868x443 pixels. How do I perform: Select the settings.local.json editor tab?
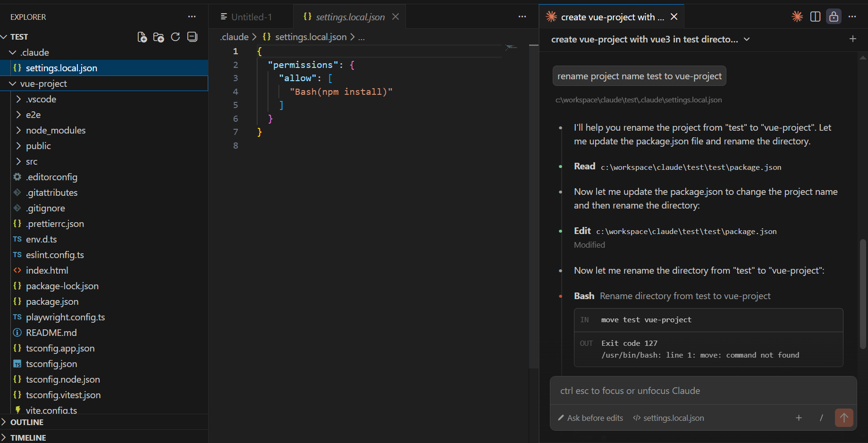(350, 17)
